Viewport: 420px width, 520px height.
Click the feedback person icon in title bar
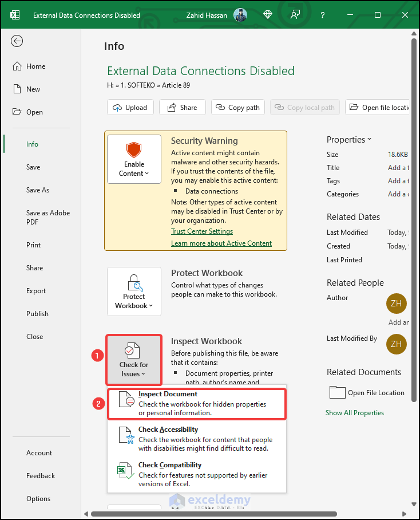(295, 15)
